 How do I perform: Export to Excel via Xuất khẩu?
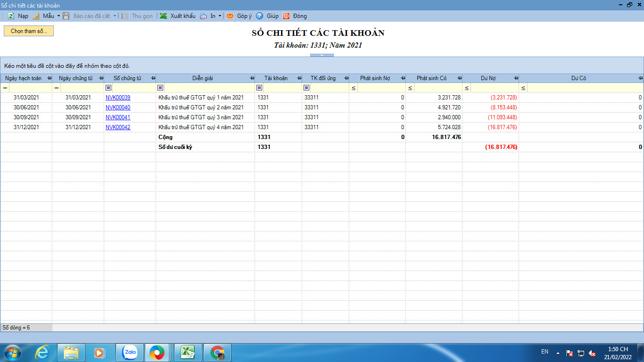(164, 16)
